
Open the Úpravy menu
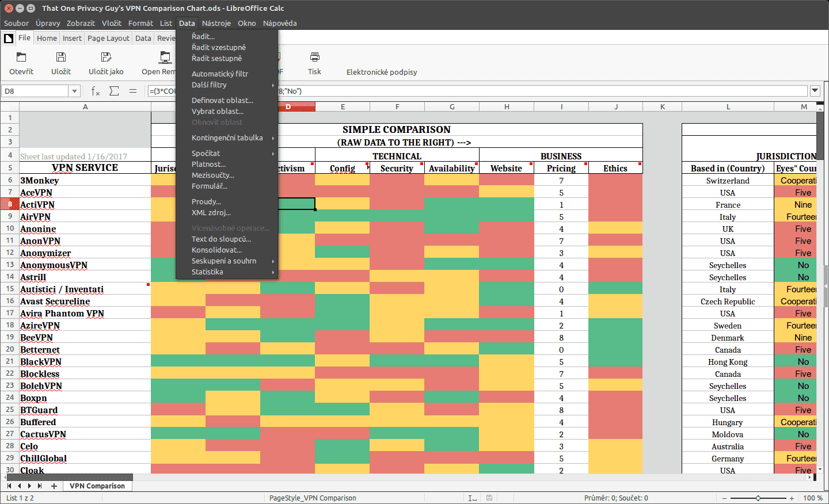pyautogui.click(x=48, y=24)
